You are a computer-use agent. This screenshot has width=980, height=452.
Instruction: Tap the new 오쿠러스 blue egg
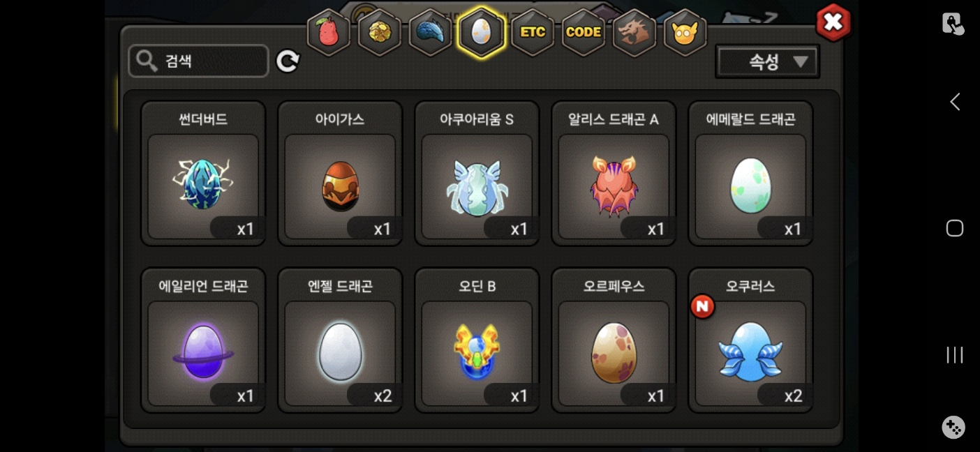pos(750,340)
